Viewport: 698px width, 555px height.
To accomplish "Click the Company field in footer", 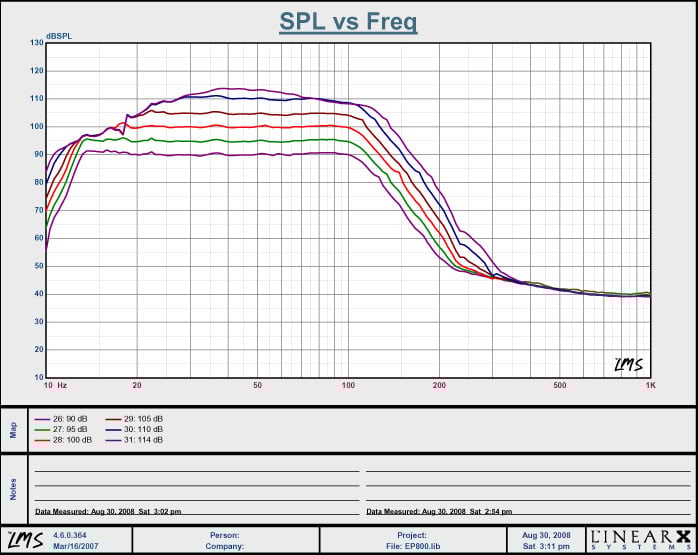I will tap(226, 546).
